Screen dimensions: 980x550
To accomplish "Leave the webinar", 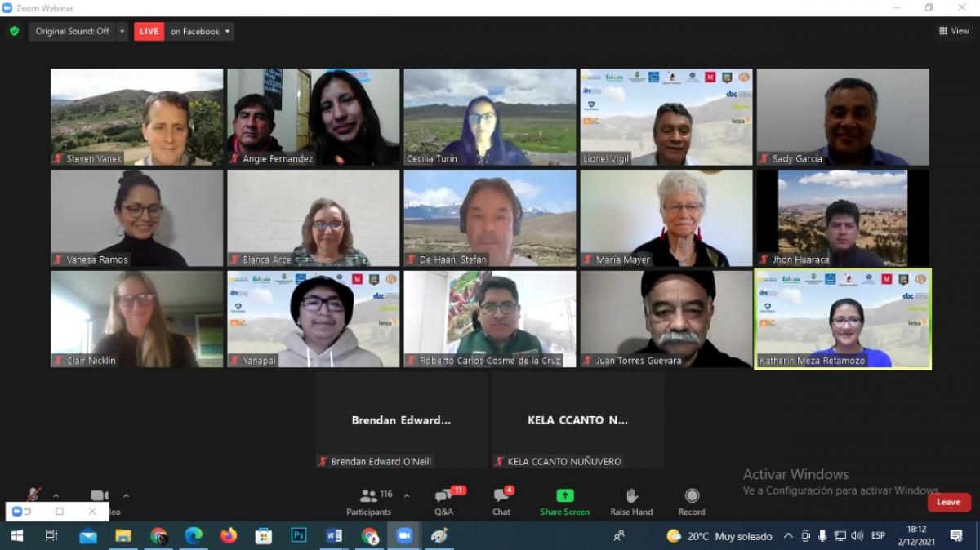I will point(948,502).
